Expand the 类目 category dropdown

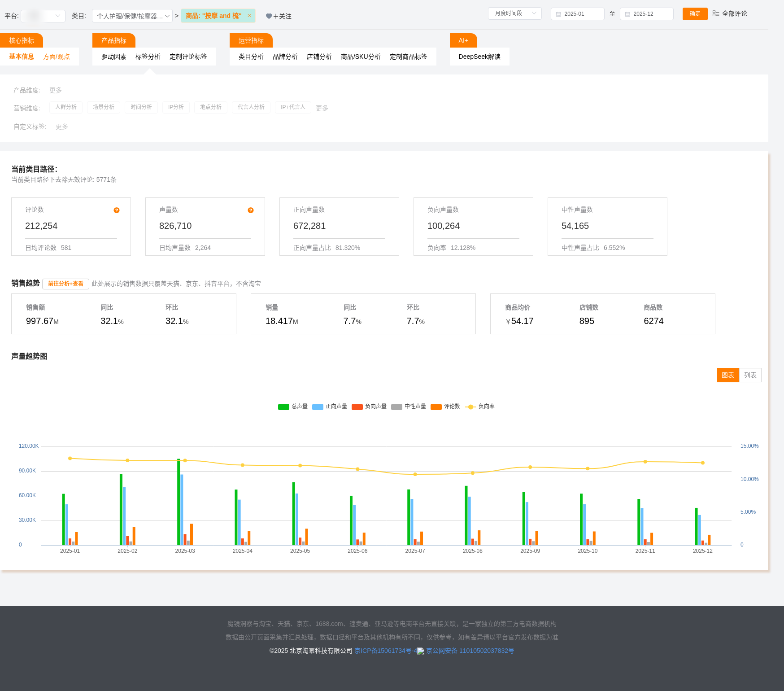point(132,16)
